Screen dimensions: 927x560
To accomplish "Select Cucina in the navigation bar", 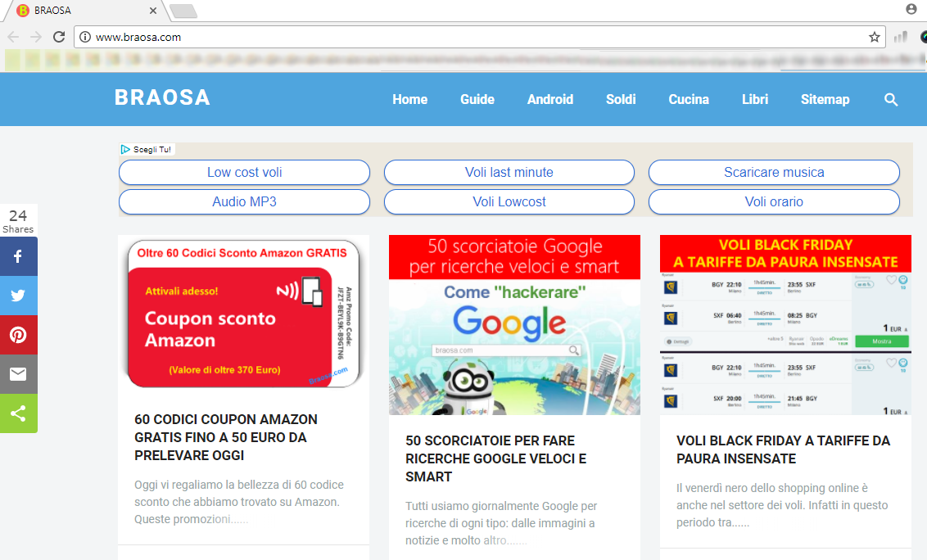I will click(688, 100).
